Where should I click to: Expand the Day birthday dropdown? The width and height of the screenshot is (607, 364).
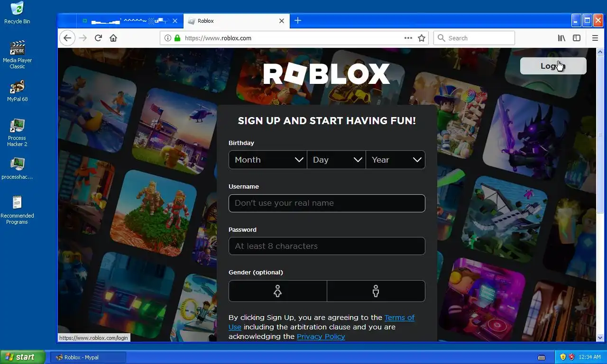tap(337, 160)
